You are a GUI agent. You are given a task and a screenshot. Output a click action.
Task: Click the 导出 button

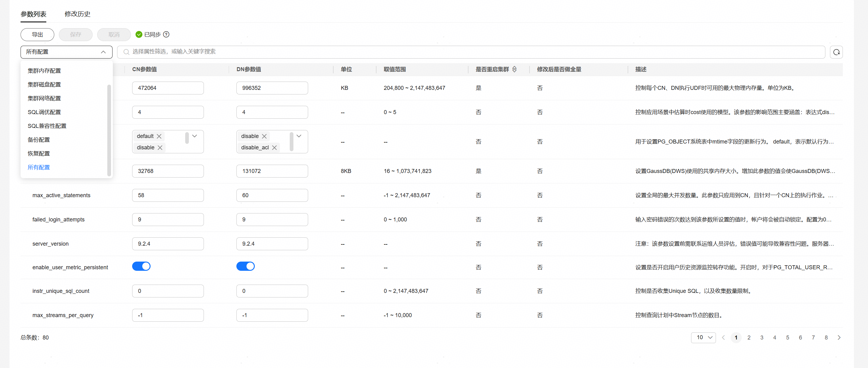(x=37, y=34)
